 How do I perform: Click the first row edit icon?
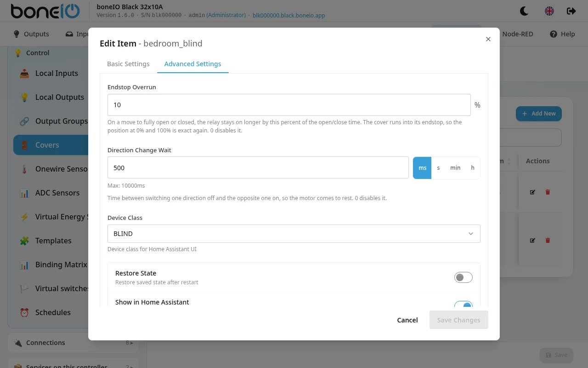532,192
